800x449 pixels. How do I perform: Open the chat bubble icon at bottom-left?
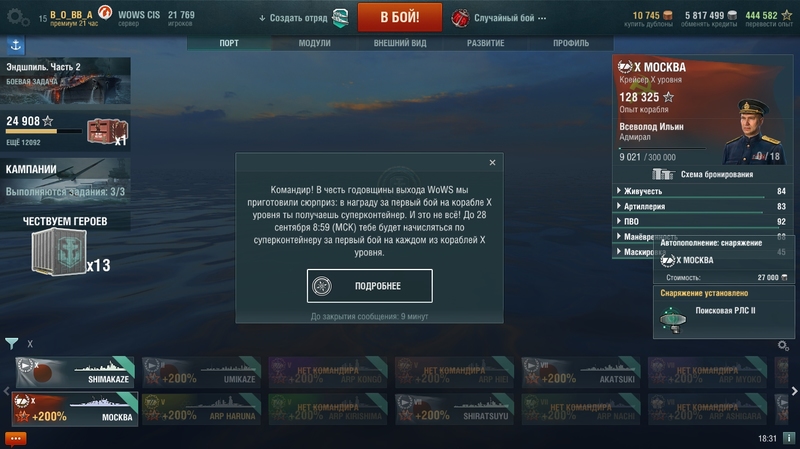(15, 438)
